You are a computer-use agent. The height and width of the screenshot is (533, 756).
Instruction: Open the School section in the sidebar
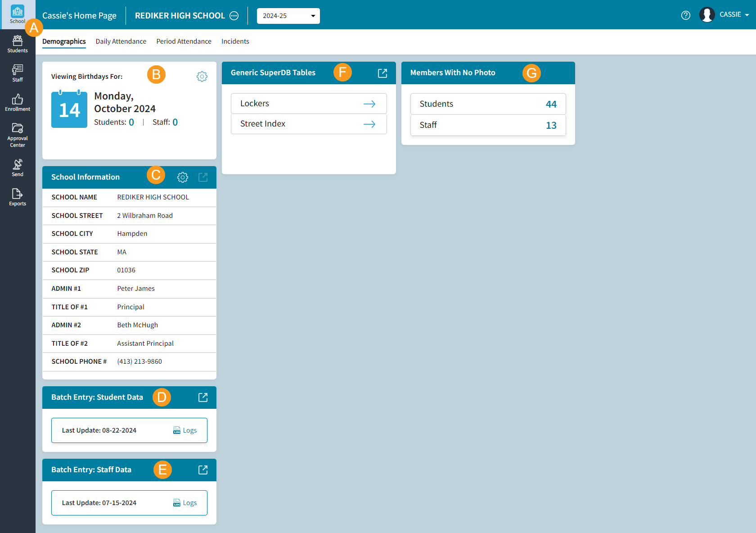(18, 14)
